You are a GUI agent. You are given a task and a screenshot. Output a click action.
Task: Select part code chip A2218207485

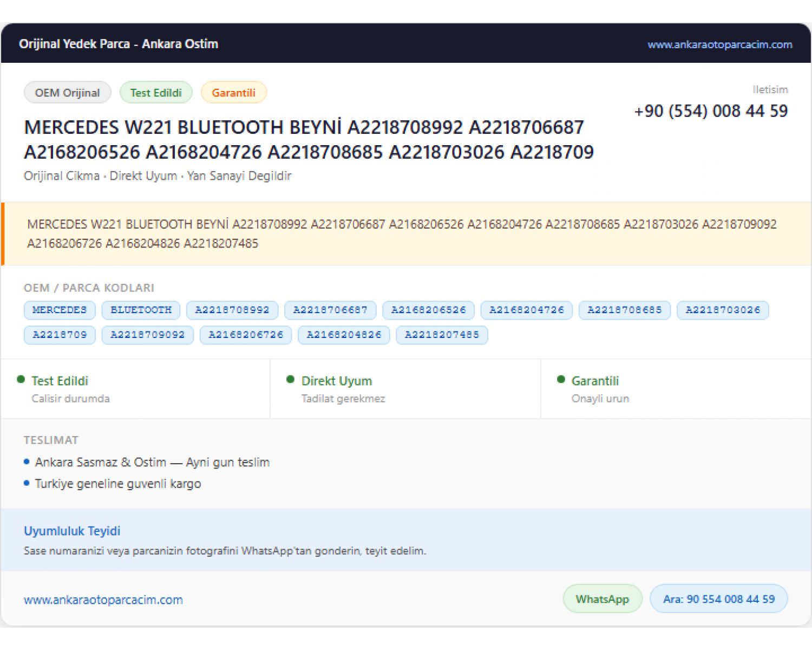click(x=442, y=335)
